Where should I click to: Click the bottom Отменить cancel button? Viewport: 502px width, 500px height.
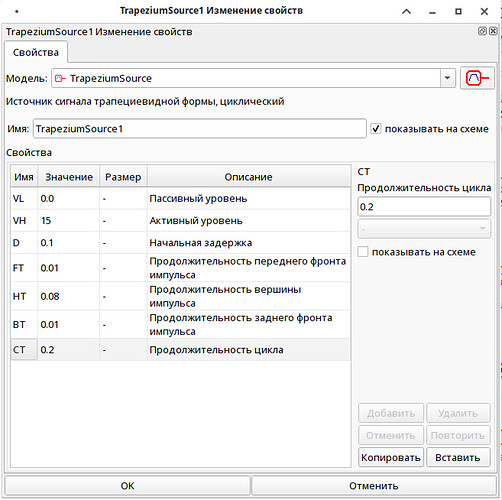374,486
